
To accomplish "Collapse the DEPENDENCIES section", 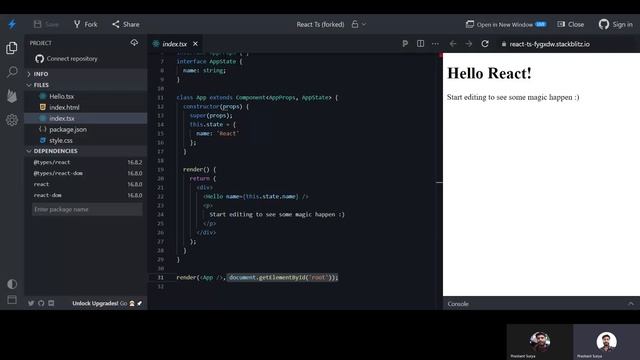I will (x=86, y=151).
